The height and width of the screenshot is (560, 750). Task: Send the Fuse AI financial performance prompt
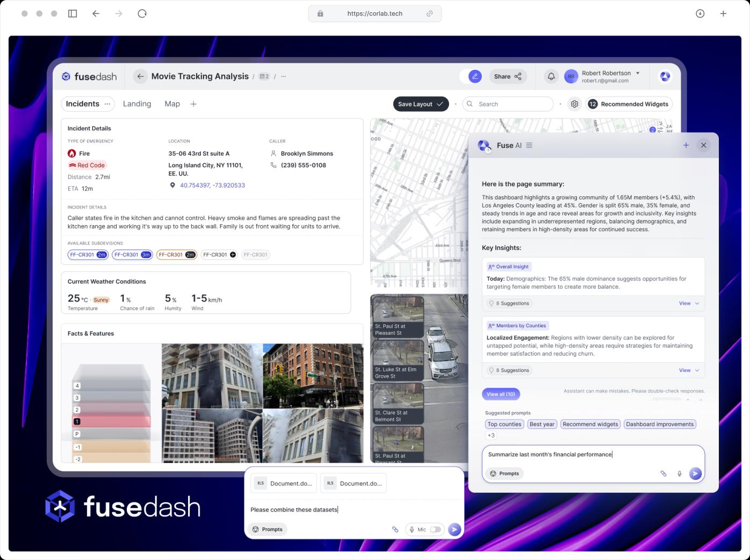(x=695, y=473)
